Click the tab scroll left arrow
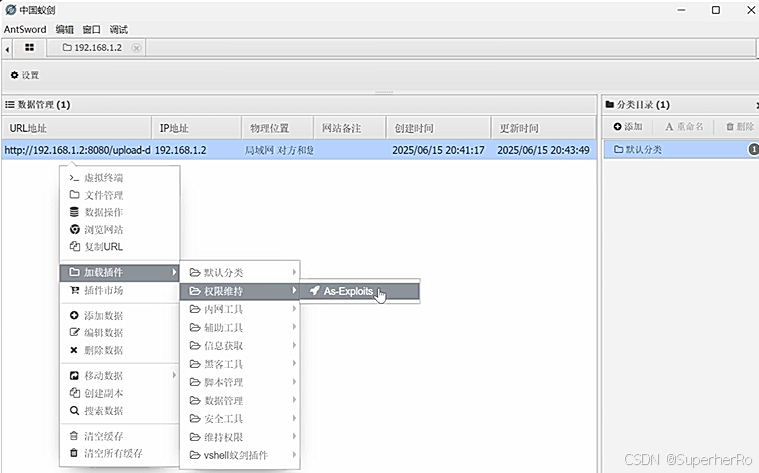This screenshot has width=759, height=473. [x=7, y=48]
